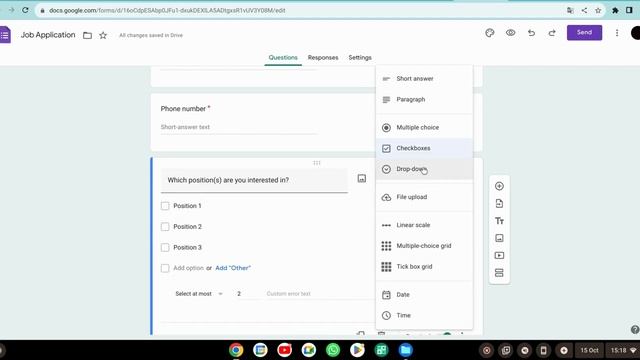The width and height of the screenshot is (640, 360).
Task: Undo the last change
Action: pos(531,33)
